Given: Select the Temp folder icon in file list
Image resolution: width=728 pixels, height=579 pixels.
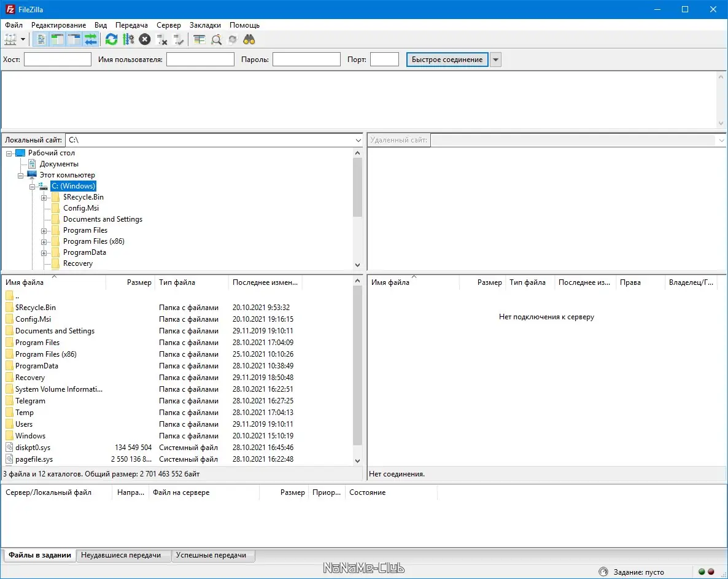Looking at the screenshot, I should (x=9, y=413).
